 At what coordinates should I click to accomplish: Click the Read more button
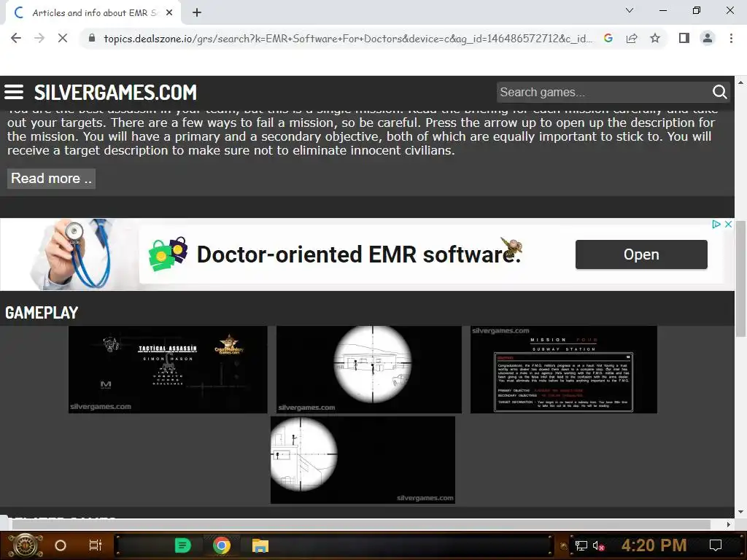coord(51,179)
